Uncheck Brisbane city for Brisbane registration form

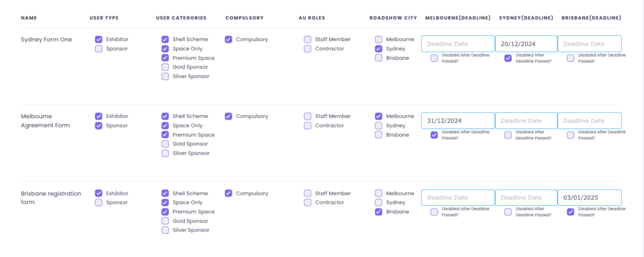click(x=379, y=212)
